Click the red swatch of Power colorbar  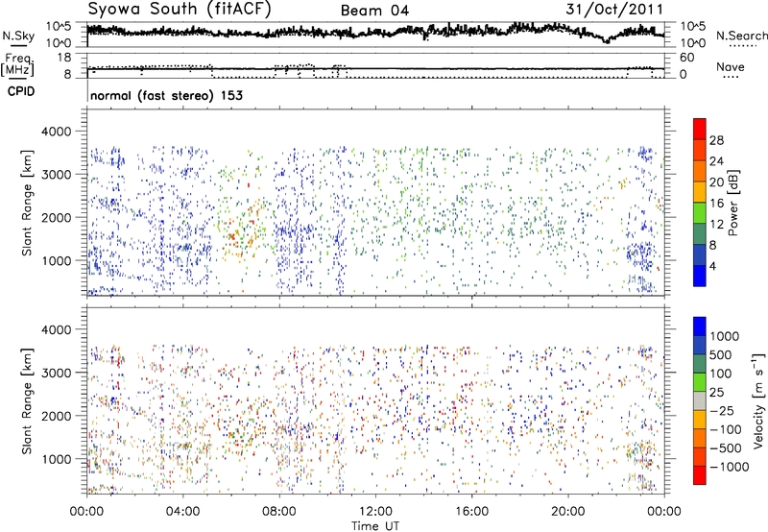(700, 129)
